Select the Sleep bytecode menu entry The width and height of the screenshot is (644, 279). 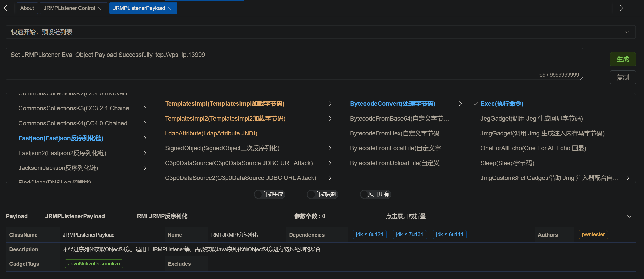coord(507,163)
